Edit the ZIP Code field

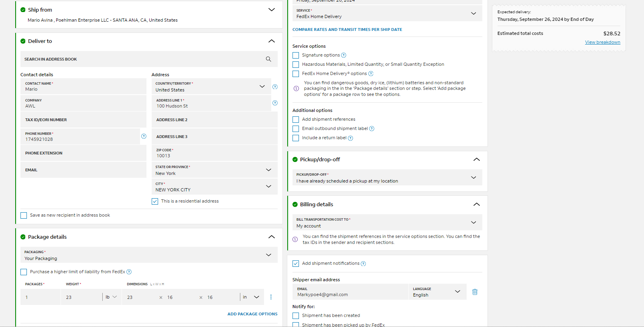(x=215, y=153)
